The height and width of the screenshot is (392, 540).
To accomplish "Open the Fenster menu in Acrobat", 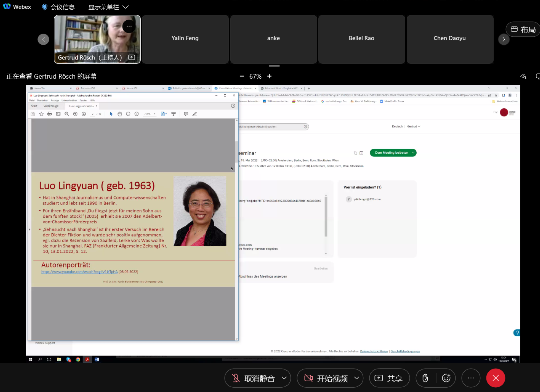I will click(83, 100).
